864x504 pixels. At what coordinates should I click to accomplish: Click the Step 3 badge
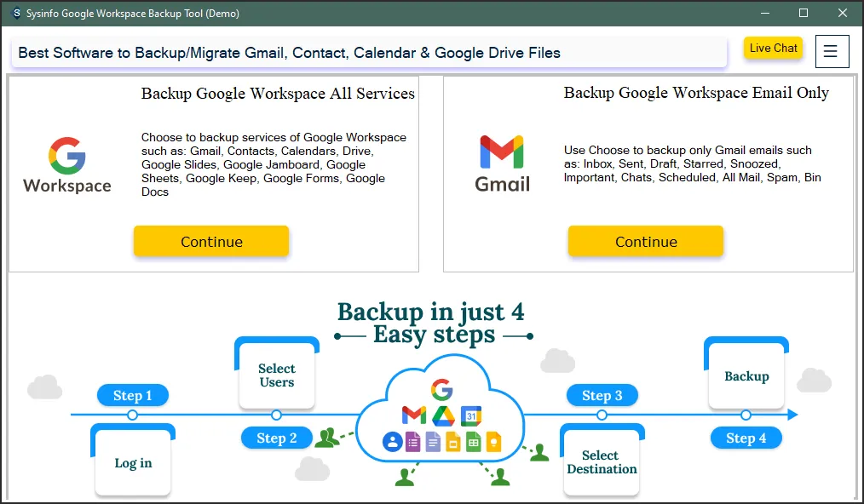click(602, 396)
